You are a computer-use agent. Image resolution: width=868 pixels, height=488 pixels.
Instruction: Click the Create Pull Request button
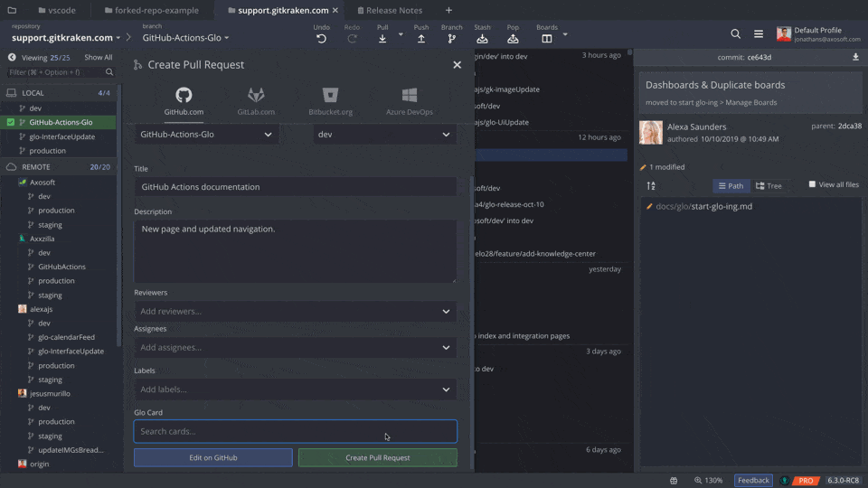pos(378,457)
